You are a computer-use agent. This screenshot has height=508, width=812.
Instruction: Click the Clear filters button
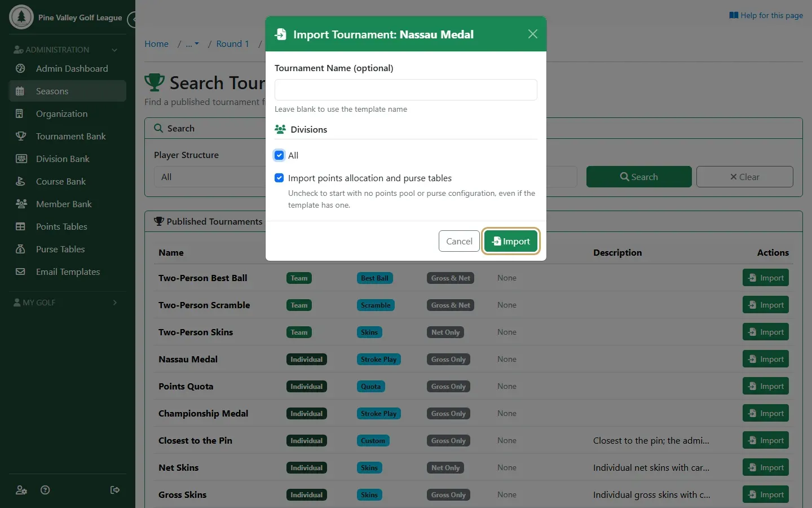click(x=744, y=177)
